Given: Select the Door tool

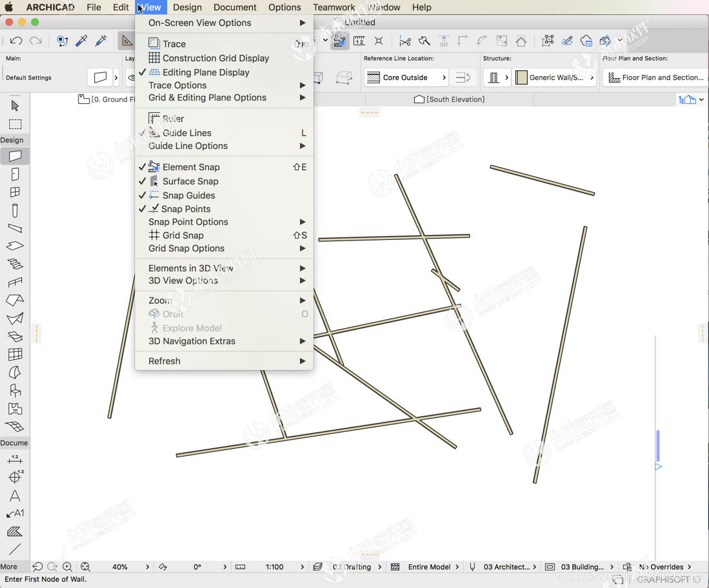Looking at the screenshot, I should (x=15, y=174).
